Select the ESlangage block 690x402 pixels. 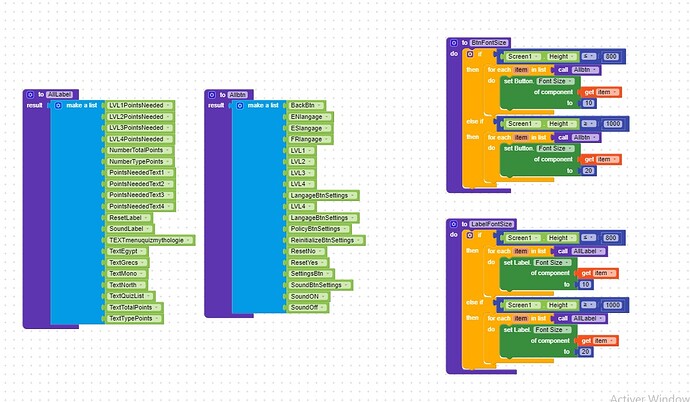coord(310,128)
